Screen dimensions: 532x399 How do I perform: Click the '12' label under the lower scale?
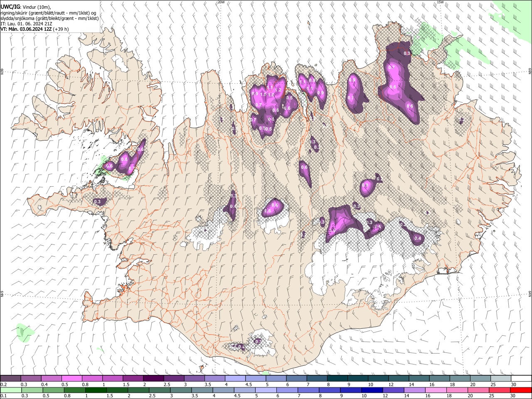[385, 396]
